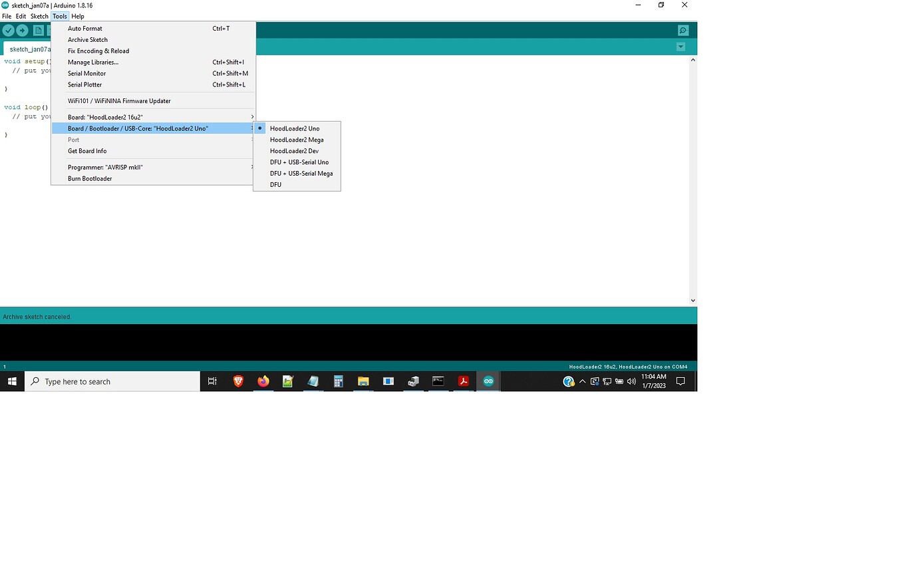Choose HoodLoader2 Mega bootloader option
This screenshot has width=918, height=588.
(297, 140)
